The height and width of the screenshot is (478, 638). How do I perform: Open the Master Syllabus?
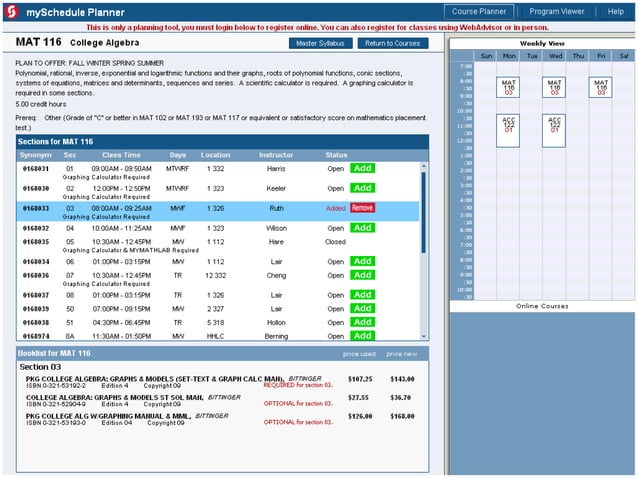(x=321, y=43)
